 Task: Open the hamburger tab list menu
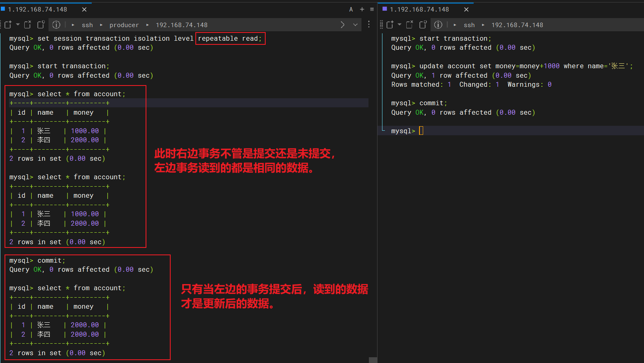(372, 9)
